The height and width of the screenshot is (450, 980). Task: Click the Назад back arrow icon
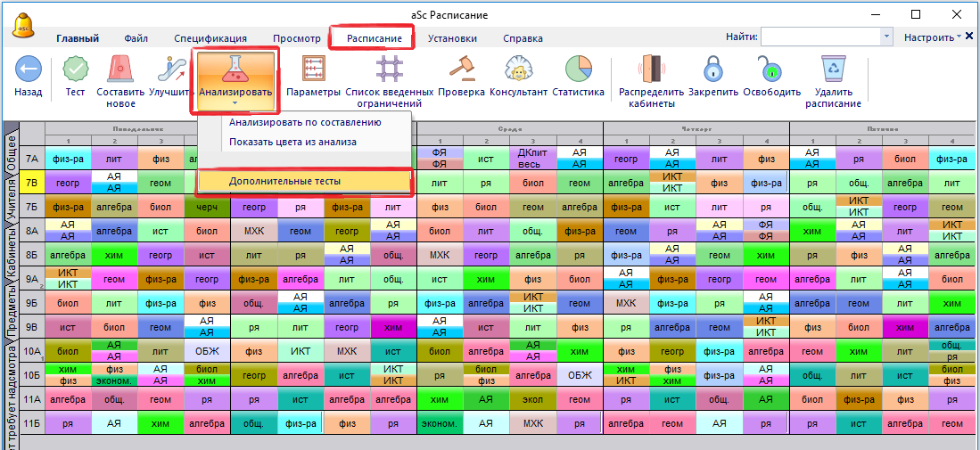(28, 70)
